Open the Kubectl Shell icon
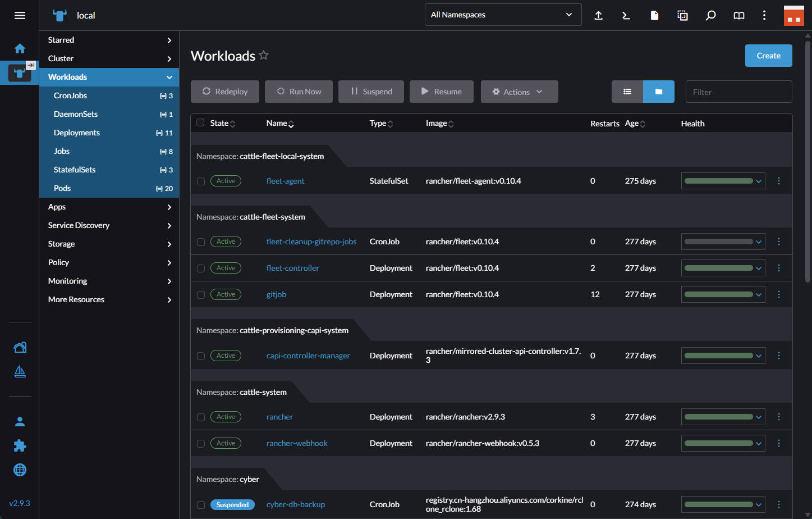The width and height of the screenshot is (812, 519). point(626,15)
